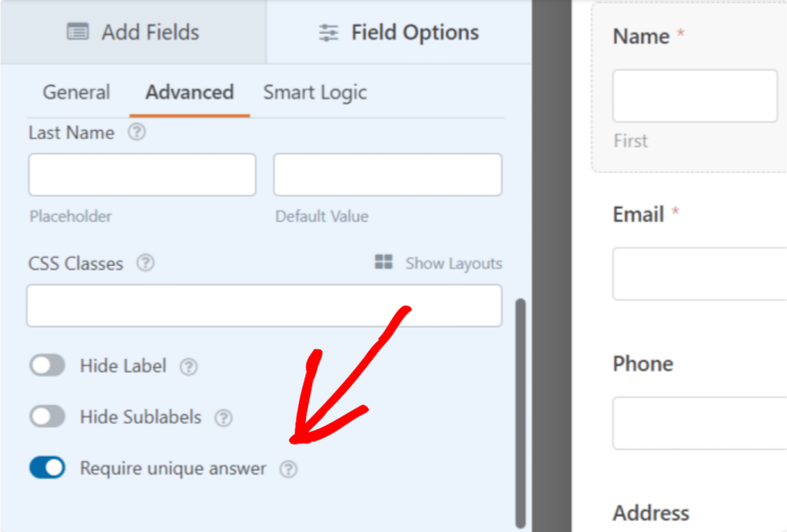Viewport: 787px width, 532px height.
Task: Focus the Default Value input
Action: (x=387, y=175)
